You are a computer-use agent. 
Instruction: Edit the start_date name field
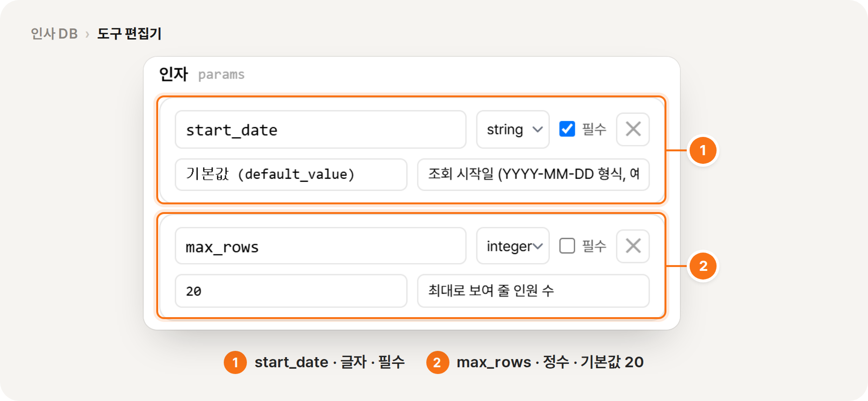320,129
